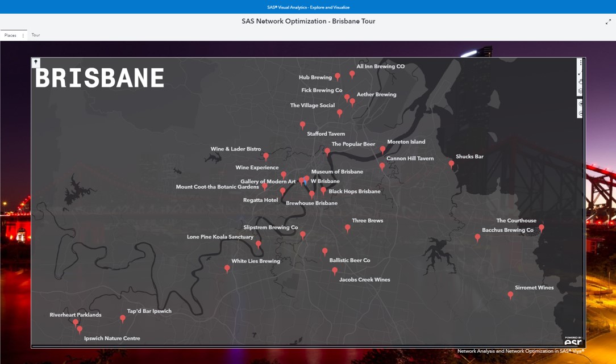Click the pin tool at the map's top-left corner

click(x=36, y=62)
